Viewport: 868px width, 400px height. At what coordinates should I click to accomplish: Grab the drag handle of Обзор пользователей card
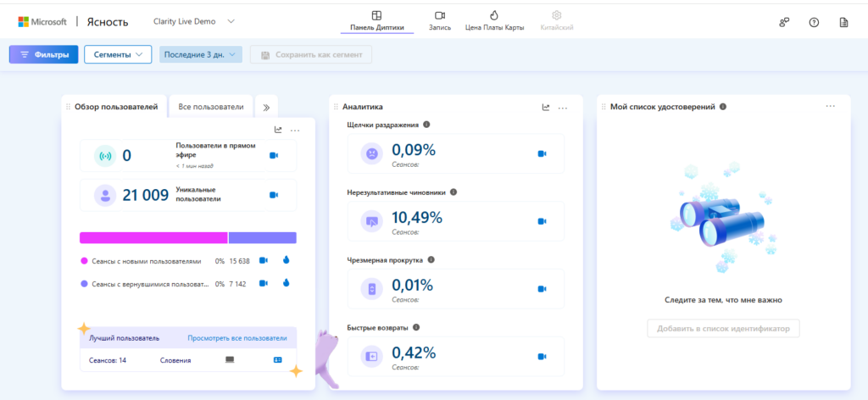pos(69,107)
